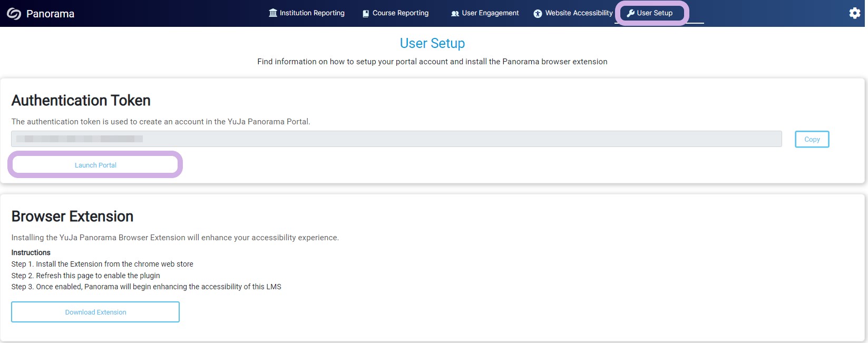Click the Website Accessibility person icon
The width and height of the screenshot is (868, 343).
tap(538, 13)
